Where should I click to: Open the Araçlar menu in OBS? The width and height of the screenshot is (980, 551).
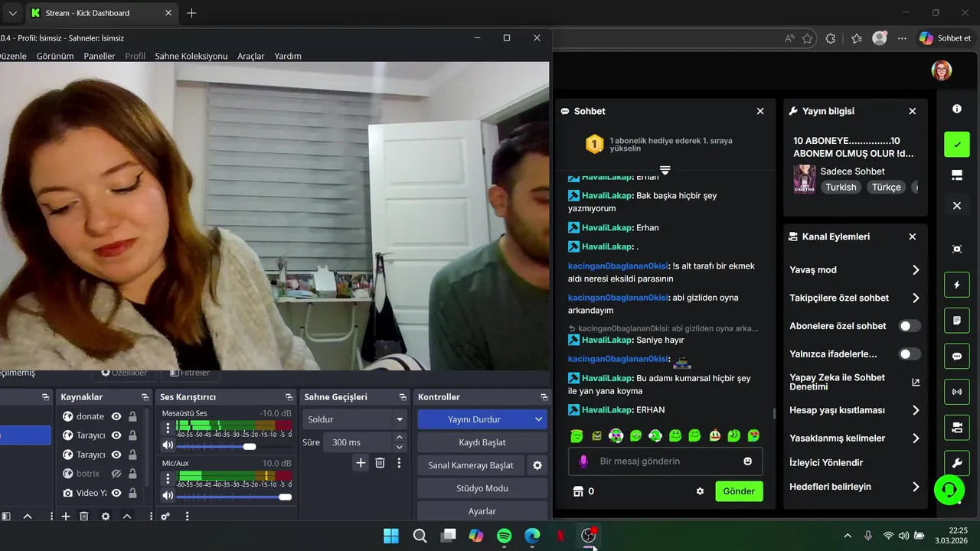point(250,56)
